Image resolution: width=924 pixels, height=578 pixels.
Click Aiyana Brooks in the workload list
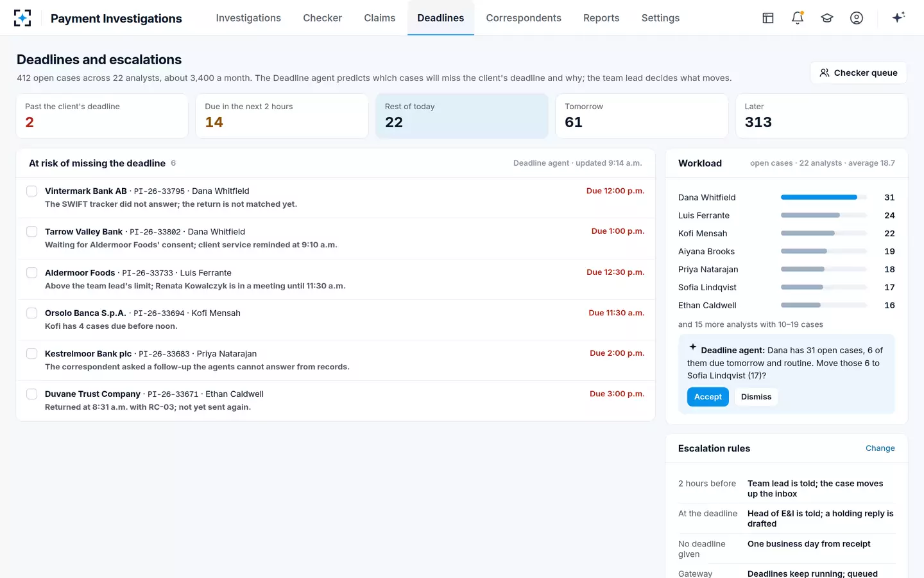click(706, 251)
